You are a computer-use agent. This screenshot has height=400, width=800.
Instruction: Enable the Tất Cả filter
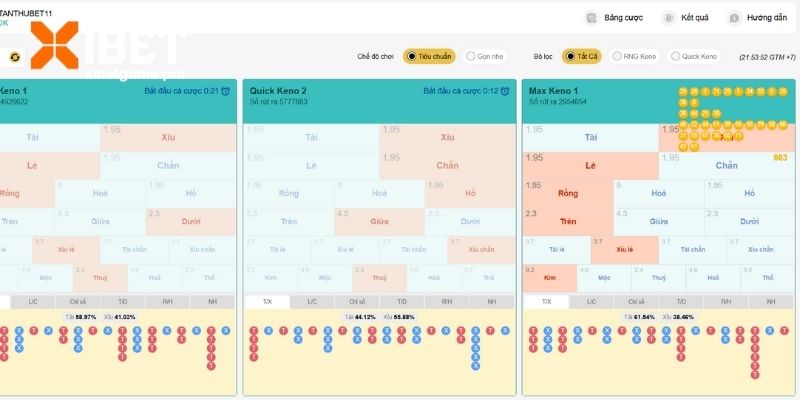(582, 57)
